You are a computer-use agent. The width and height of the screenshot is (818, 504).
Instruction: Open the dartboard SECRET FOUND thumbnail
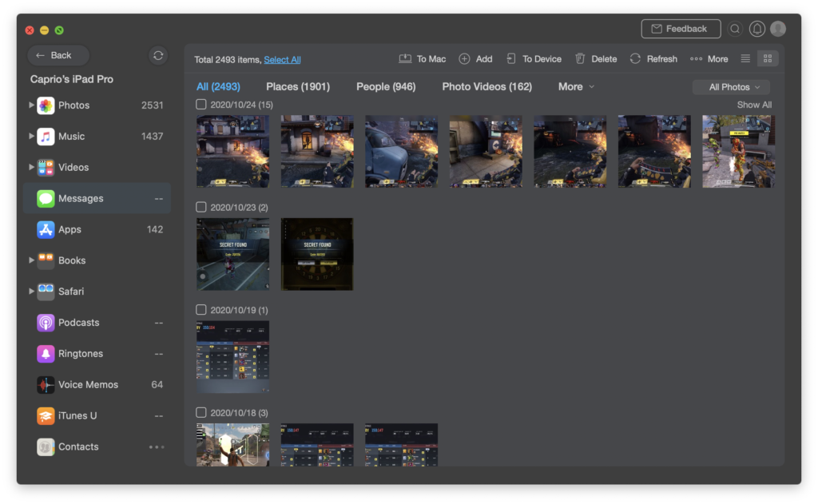click(317, 254)
